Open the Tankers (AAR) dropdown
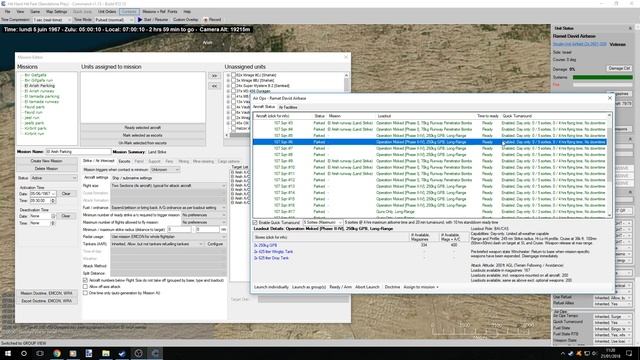The width and height of the screenshot is (640, 360). click(157, 244)
